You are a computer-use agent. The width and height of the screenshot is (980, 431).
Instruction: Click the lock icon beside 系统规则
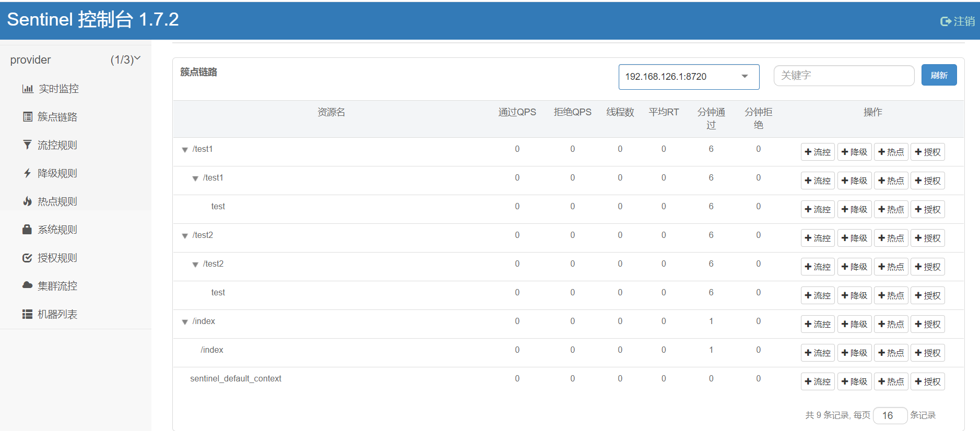27,229
